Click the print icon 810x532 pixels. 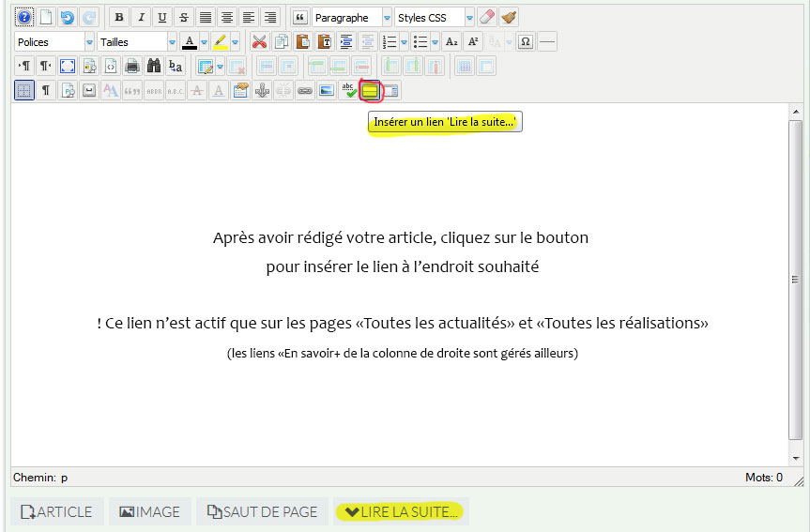coord(132,67)
